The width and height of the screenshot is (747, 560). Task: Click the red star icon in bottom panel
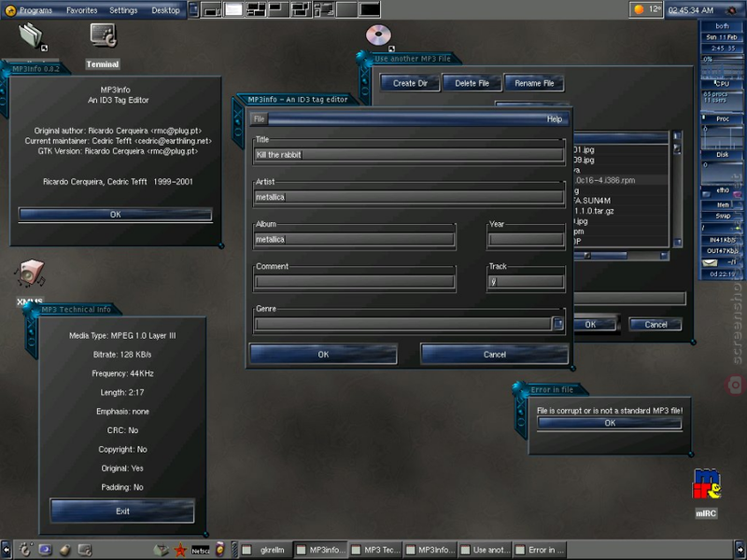tap(180, 550)
